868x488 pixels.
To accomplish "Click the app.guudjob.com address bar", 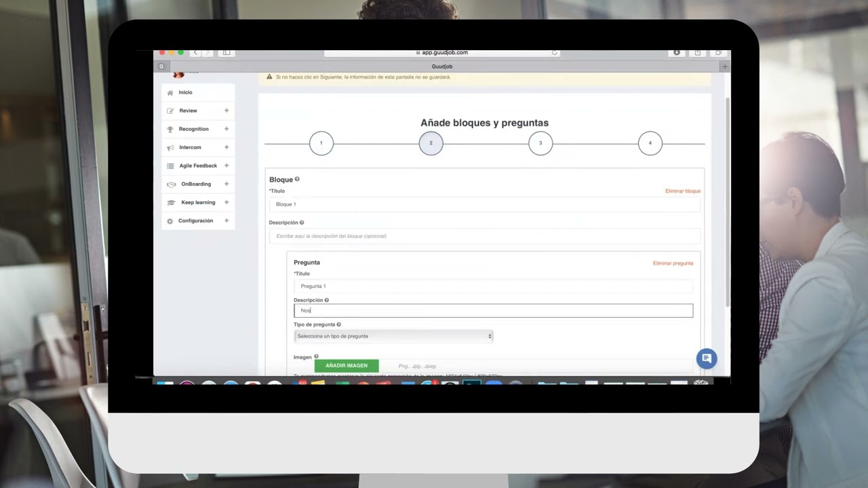I will tap(443, 52).
